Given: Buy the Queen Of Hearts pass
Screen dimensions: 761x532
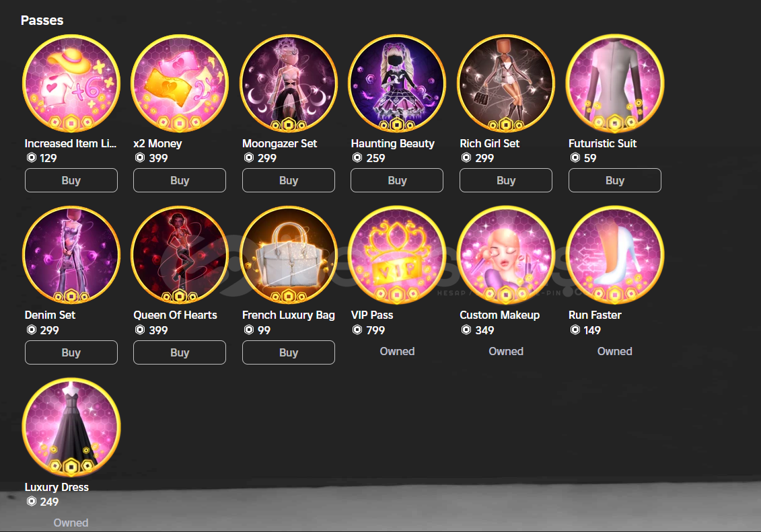Looking at the screenshot, I should (x=180, y=352).
